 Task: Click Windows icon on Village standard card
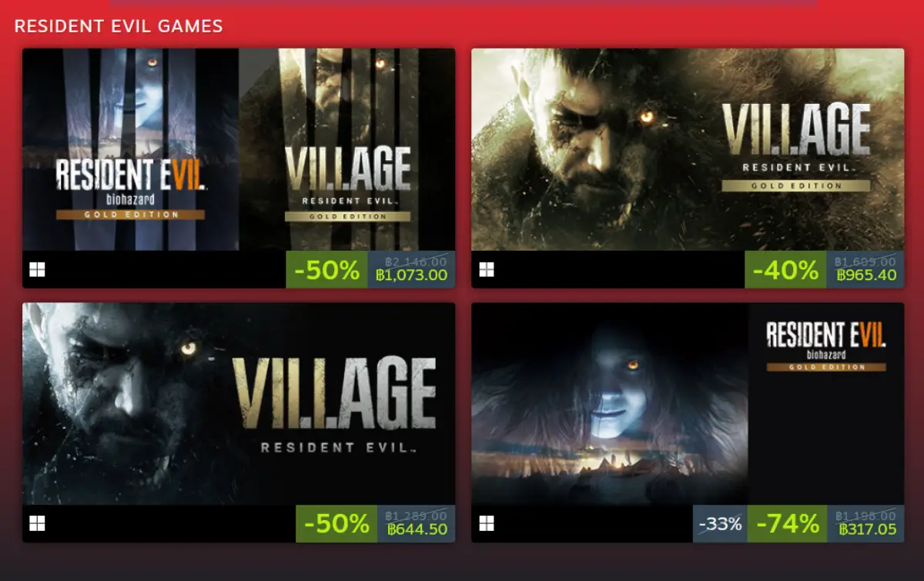[37, 523]
